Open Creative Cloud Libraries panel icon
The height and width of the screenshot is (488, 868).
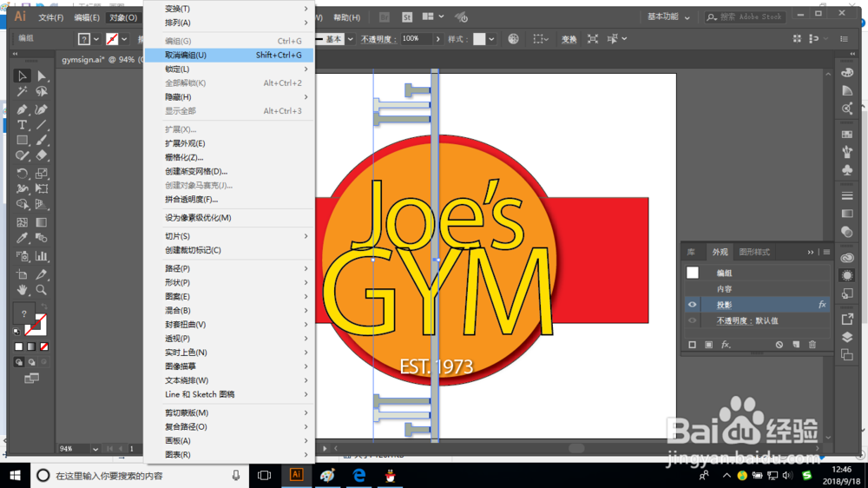coord(847,258)
